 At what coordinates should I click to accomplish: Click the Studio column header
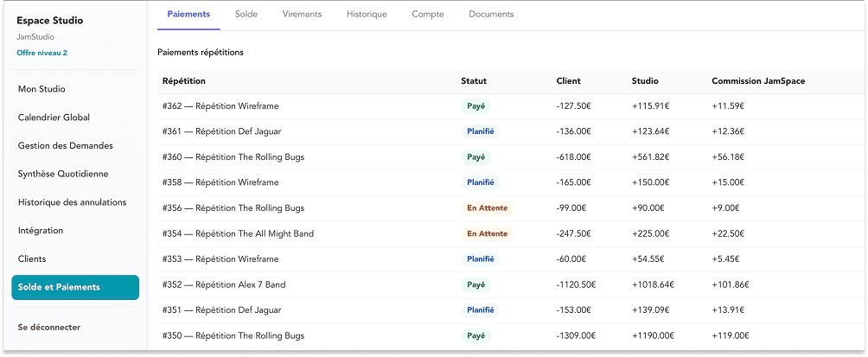coord(645,81)
